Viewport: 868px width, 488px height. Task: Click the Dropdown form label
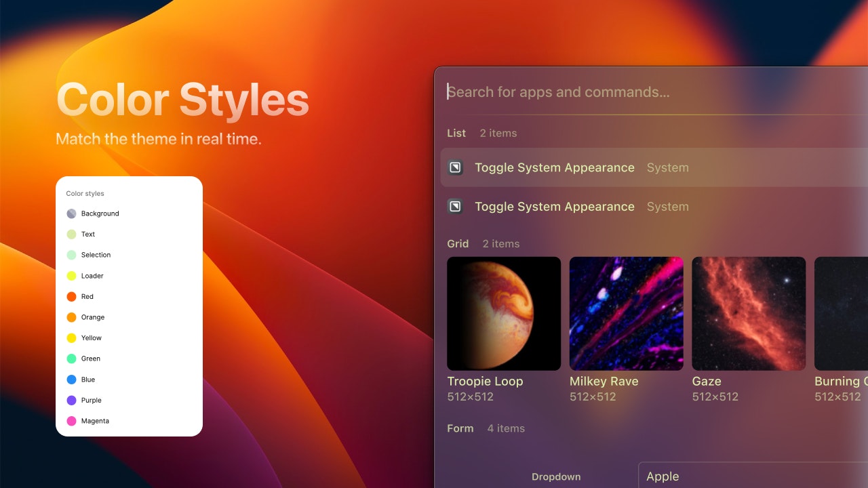(x=556, y=476)
